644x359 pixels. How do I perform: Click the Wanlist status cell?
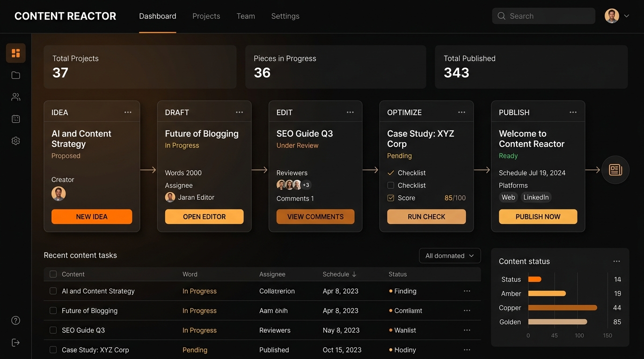click(403, 330)
